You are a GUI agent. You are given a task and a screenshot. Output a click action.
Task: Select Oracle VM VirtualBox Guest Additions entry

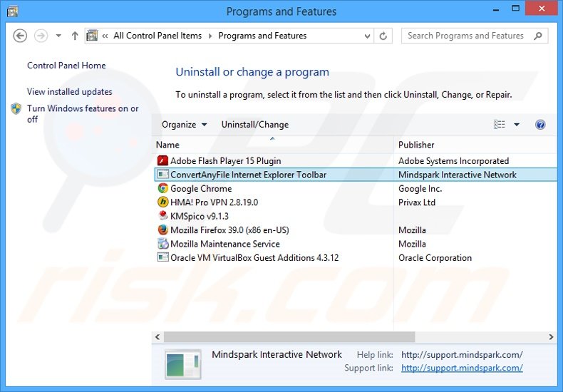point(254,258)
